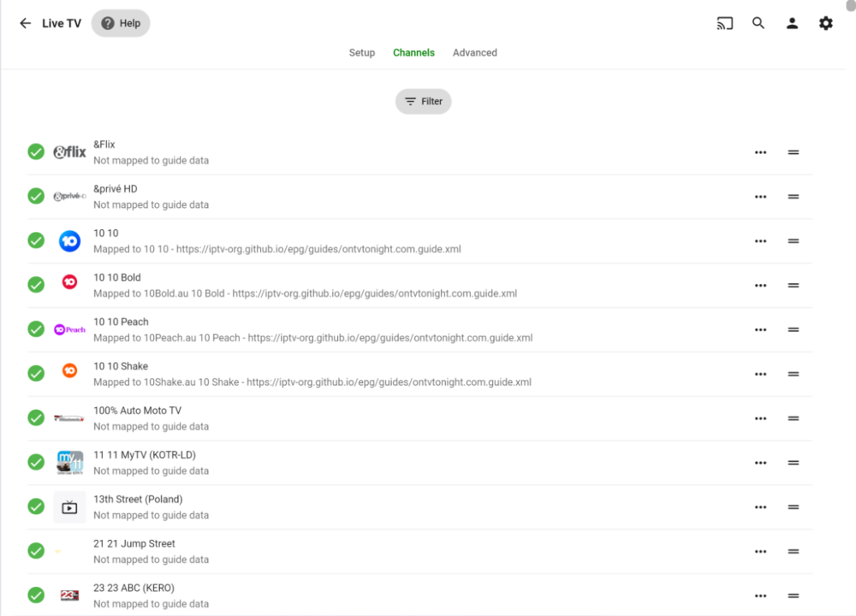Click the back arrow next to Live TV

pos(25,23)
